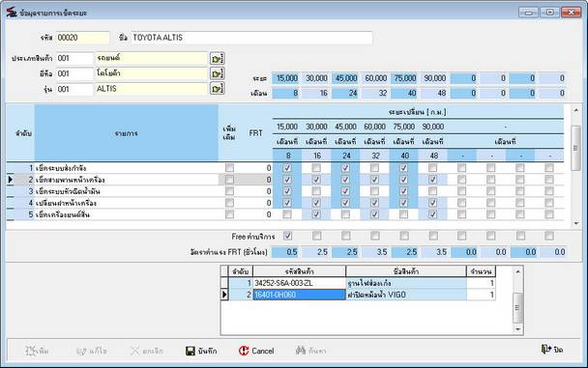This screenshot has height=368, width=588.
Task: Toggle the 60,000 km checkbox for service row 4
Action: point(374,203)
